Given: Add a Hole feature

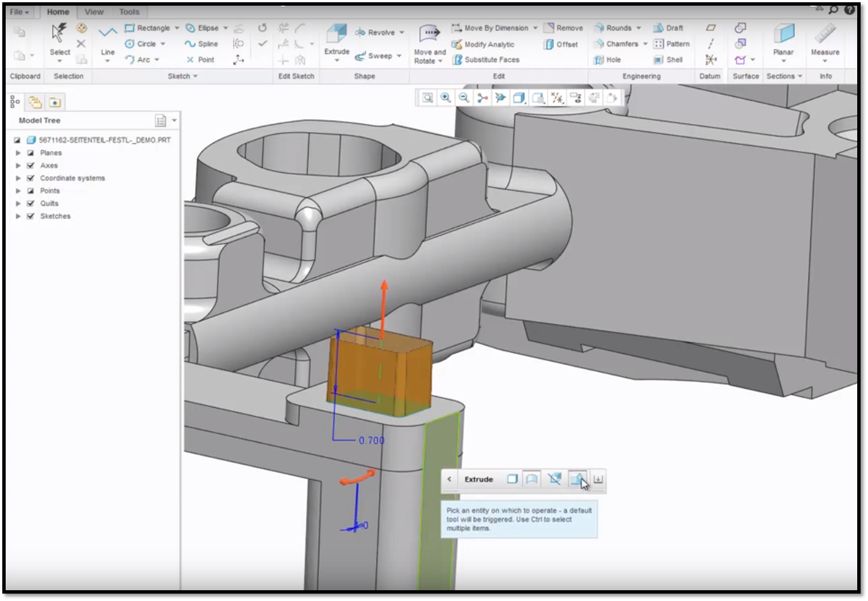Looking at the screenshot, I should tap(607, 60).
